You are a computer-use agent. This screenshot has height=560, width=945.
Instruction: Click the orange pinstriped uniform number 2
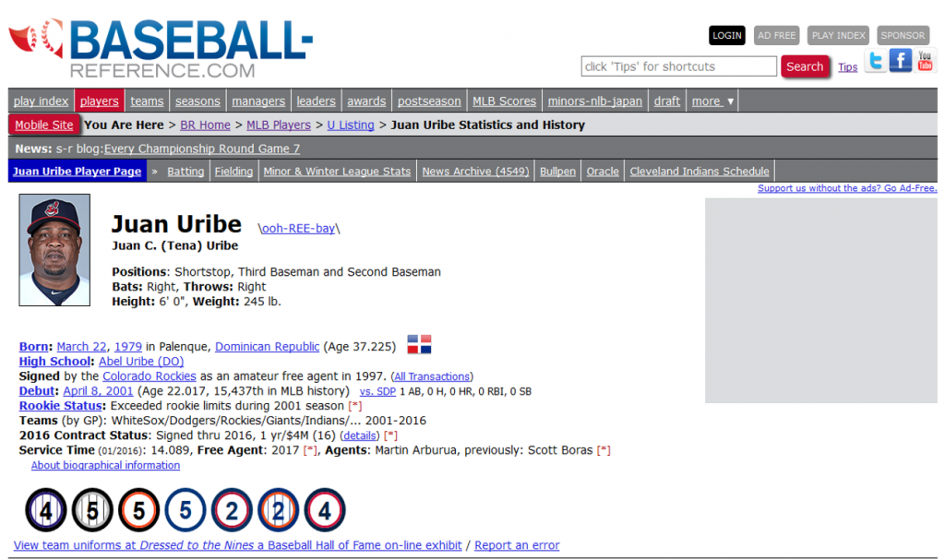(278, 510)
